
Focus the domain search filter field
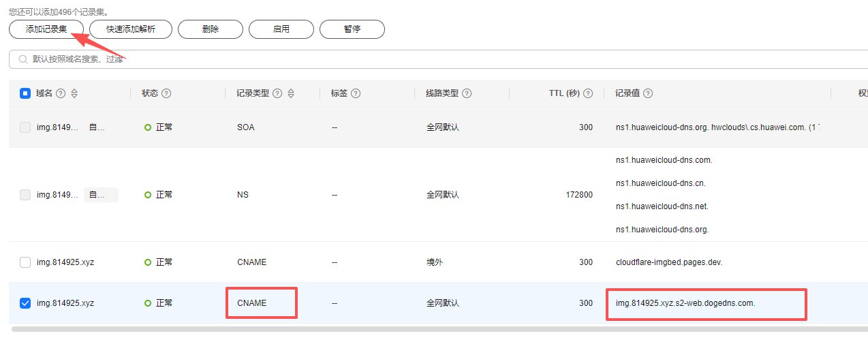pos(409,59)
